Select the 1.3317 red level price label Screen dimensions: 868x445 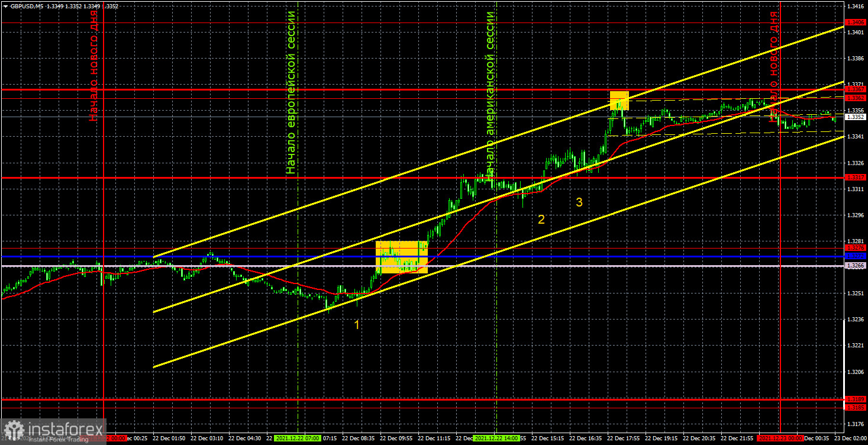pos(856,178)
